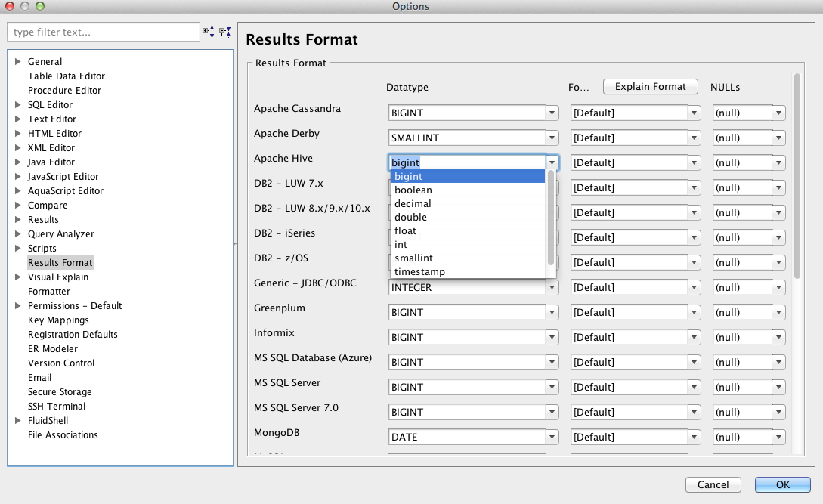Focus the filter text search field
823x504 pixels.
(x=104, y=32)
